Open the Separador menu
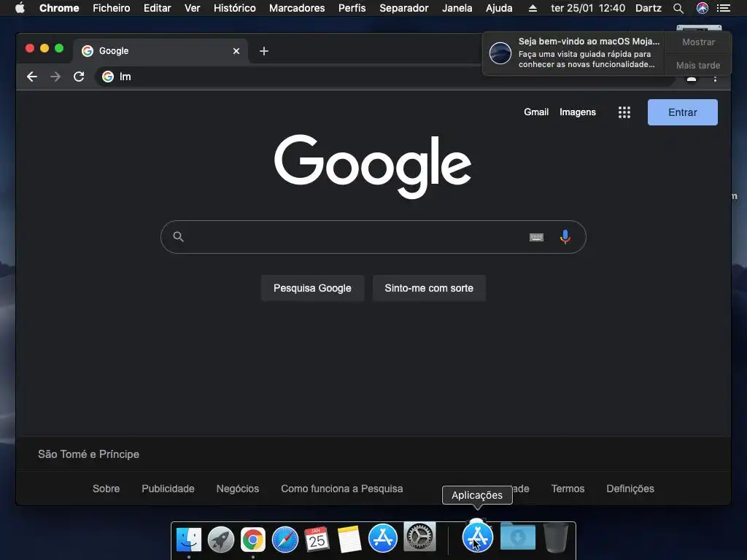The image size is (747, 560). (x=403, y=8)
